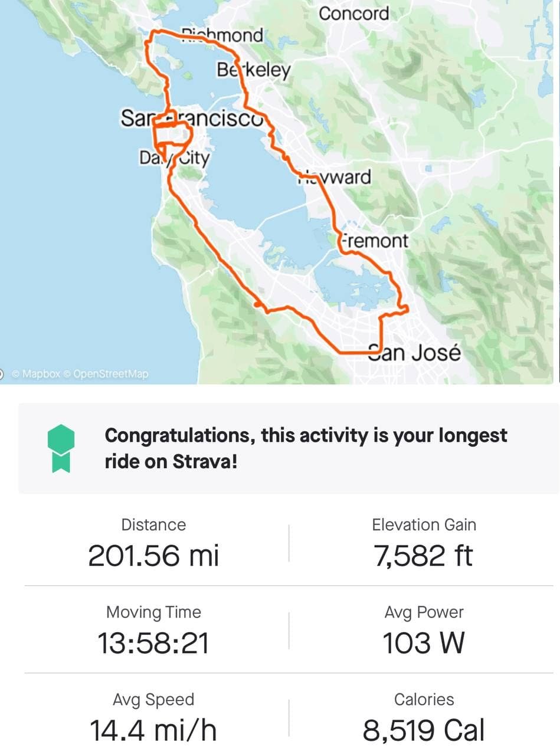Click the 103 W average power stat

point(424,642)
